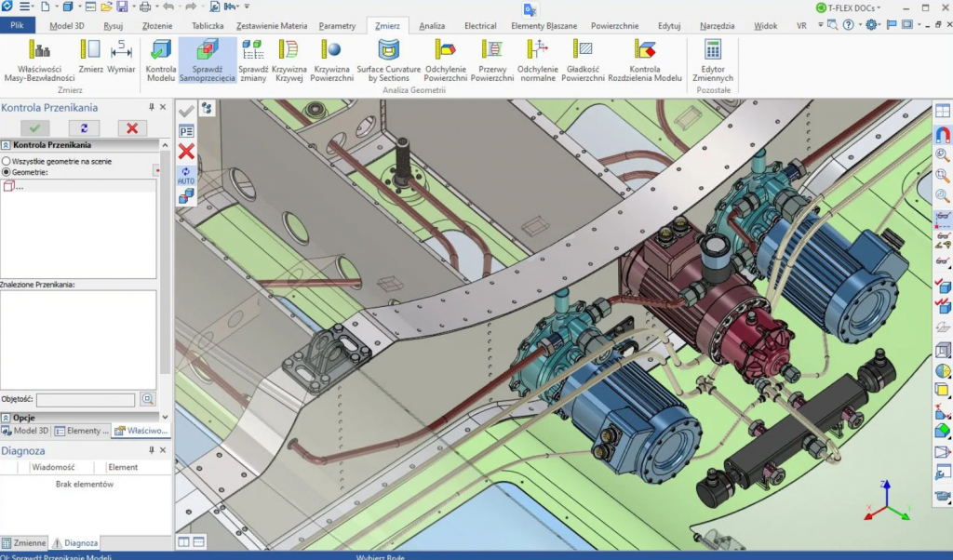Select Surface Curvature by Sections
Screen dimensions: 953x560
[388, 60]
